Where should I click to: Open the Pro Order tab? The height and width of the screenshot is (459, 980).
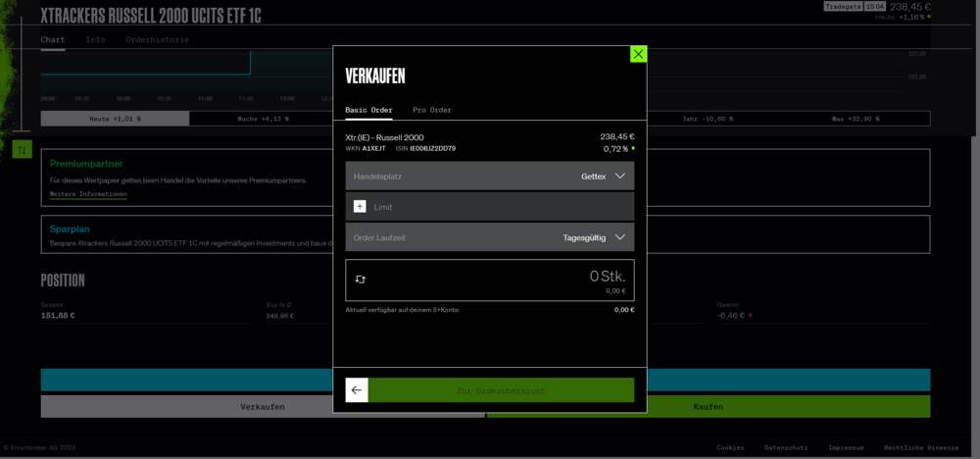point(432,110)
